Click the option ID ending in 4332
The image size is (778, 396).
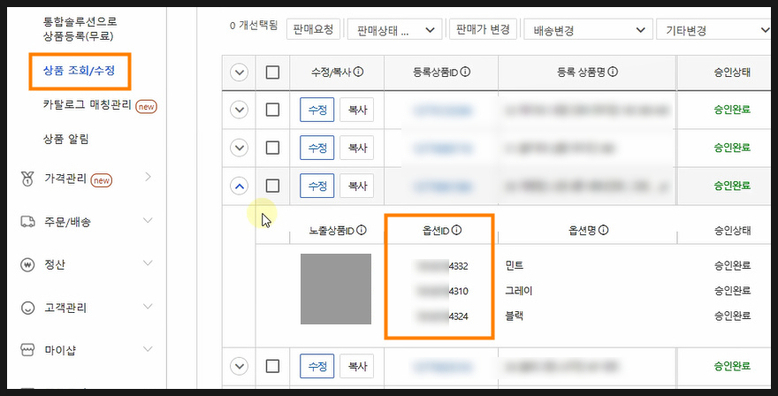(443, 266)
